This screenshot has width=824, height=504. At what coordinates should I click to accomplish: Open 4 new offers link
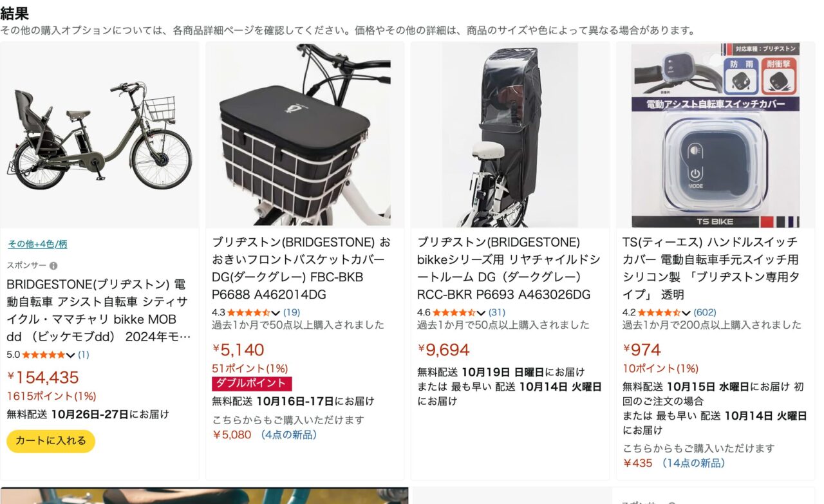[x=288, y=434]
